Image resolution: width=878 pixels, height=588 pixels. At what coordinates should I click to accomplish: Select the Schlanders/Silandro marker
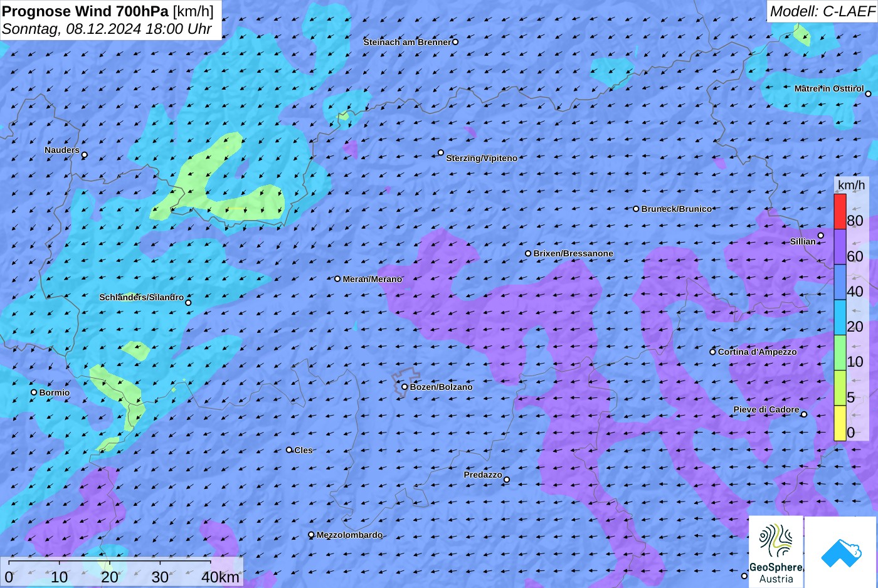[188, 303]
